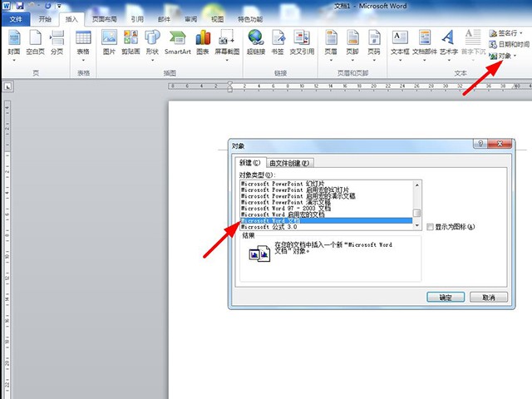This screenshot has height=399, width=532.
Task: Click the help question mark in the Object dialog
Action: coord(480,143)
